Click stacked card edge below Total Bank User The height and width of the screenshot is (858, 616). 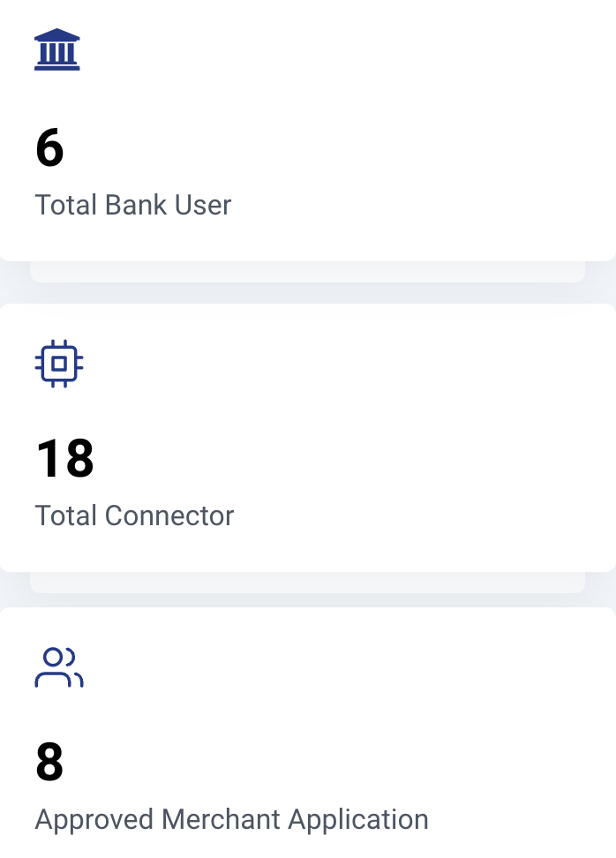pos(307,272)
